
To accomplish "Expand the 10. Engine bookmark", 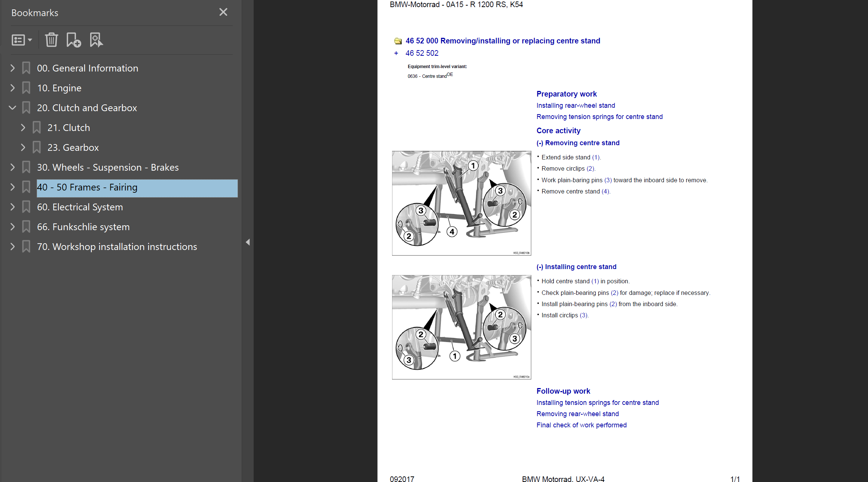I will coord(12,88).
